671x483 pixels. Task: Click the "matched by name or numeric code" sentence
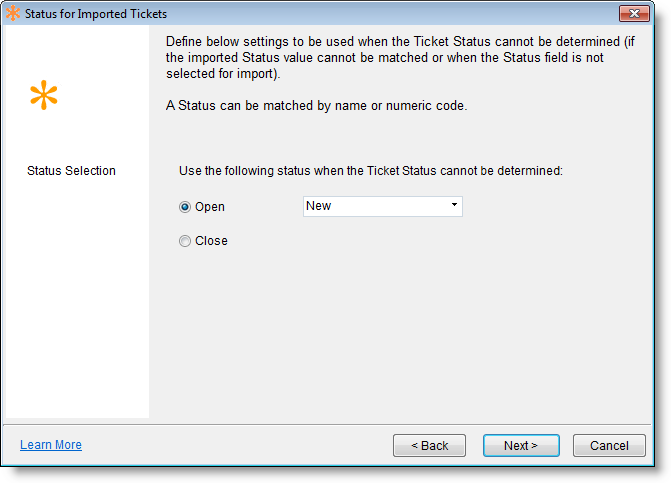point(316,106)
